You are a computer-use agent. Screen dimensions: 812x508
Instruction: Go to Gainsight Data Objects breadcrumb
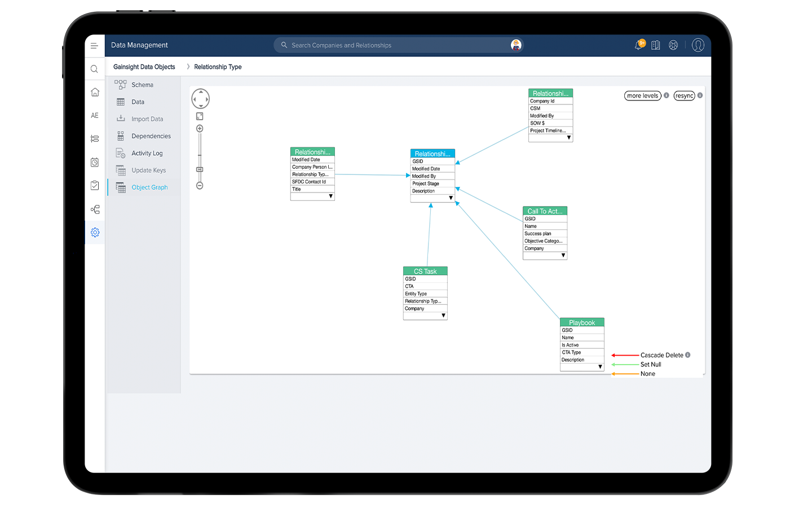coord(144,67)
